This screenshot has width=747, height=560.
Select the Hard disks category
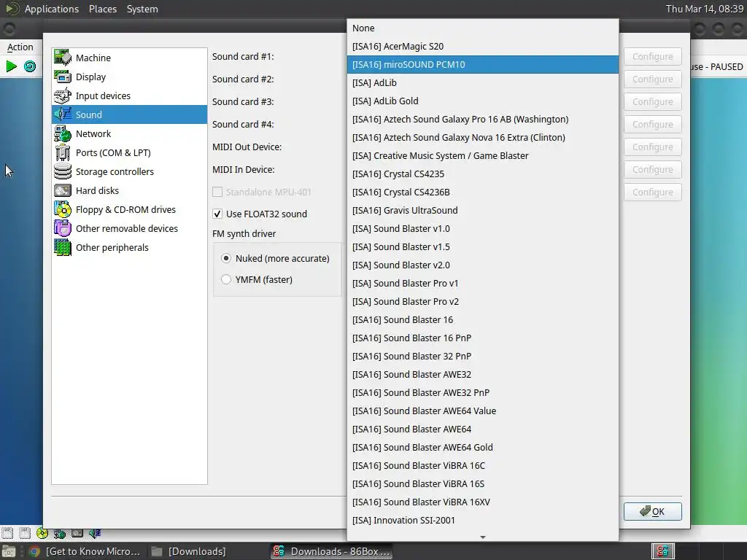[x=129, y=190]
